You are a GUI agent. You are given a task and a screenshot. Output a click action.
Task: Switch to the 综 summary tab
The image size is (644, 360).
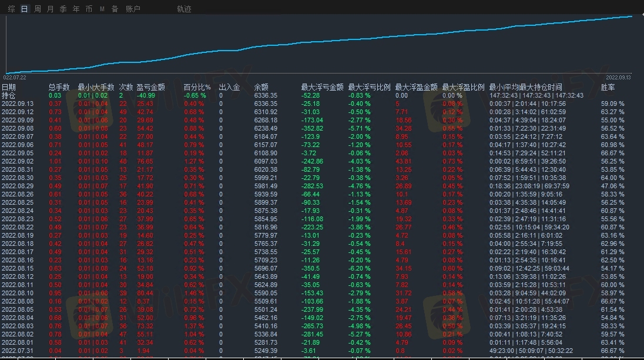coord(12,9)
